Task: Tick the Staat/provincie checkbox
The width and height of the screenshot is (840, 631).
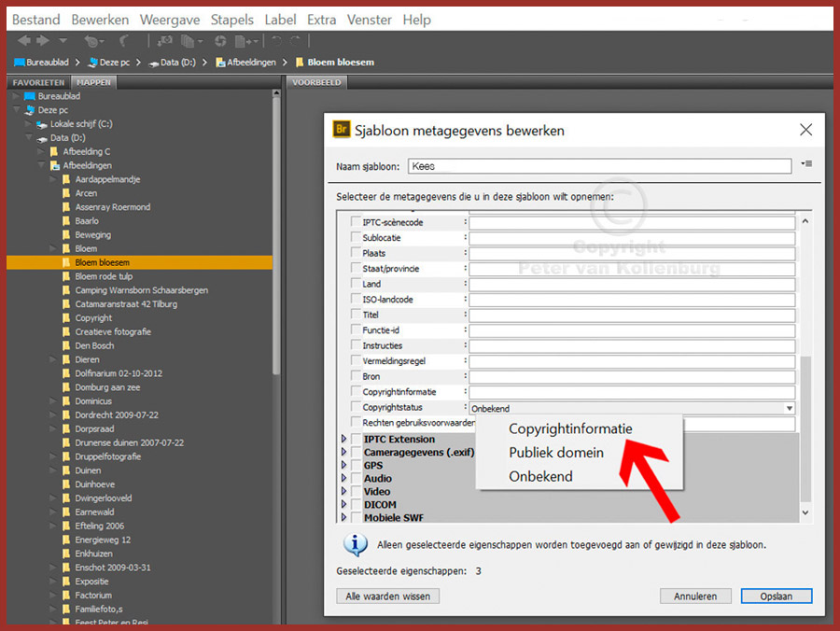Action: click(x=356, y=268)
